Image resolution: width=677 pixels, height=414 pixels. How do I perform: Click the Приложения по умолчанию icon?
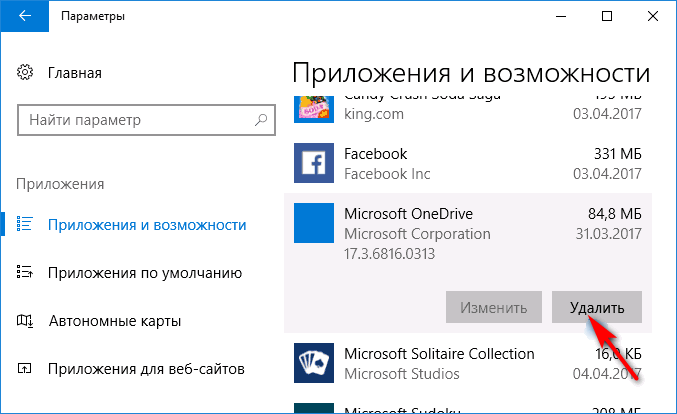(24, 272)
